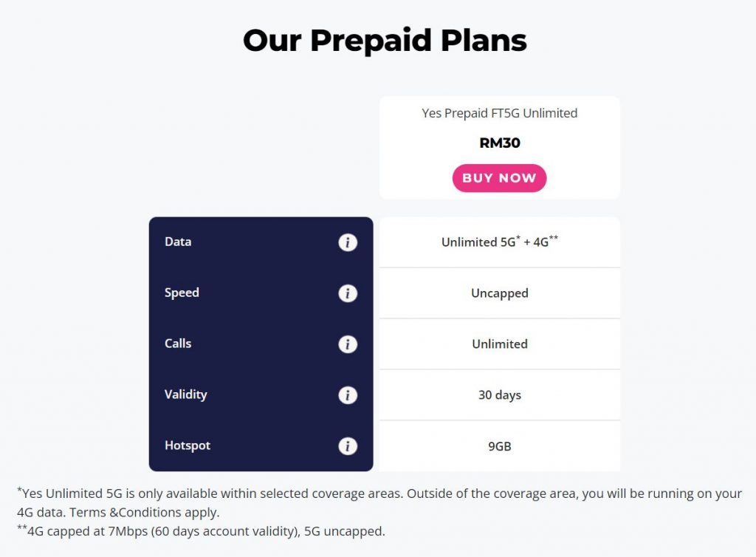The height and width of the screenshot is (557, 756).
Task: Click the Validity row info icon
Action: 348,395
